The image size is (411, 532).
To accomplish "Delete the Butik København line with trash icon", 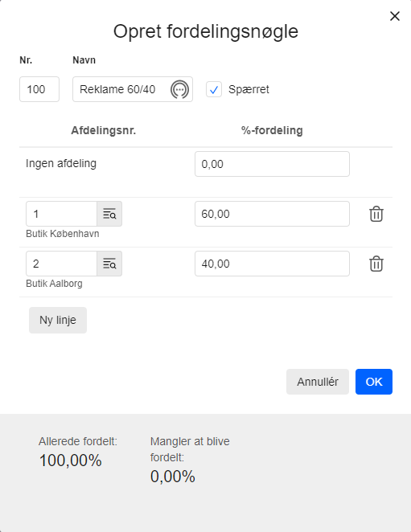I will (376, 214).
